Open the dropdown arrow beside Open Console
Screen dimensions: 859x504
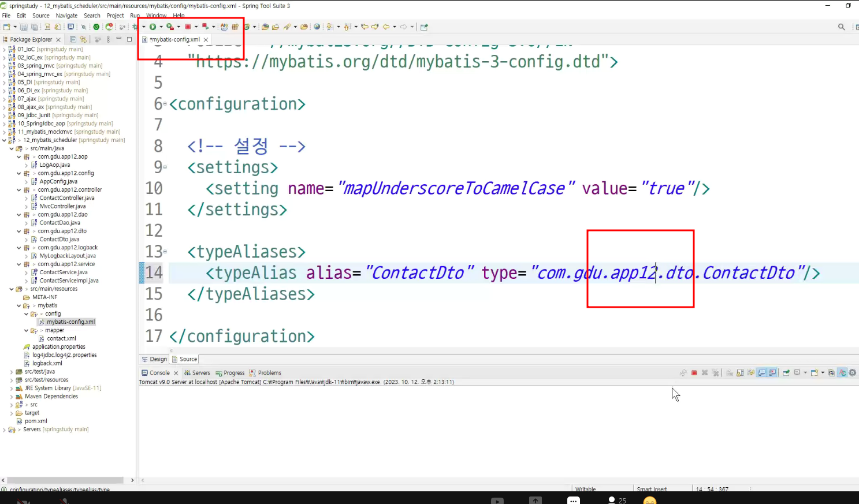[823, 373]
